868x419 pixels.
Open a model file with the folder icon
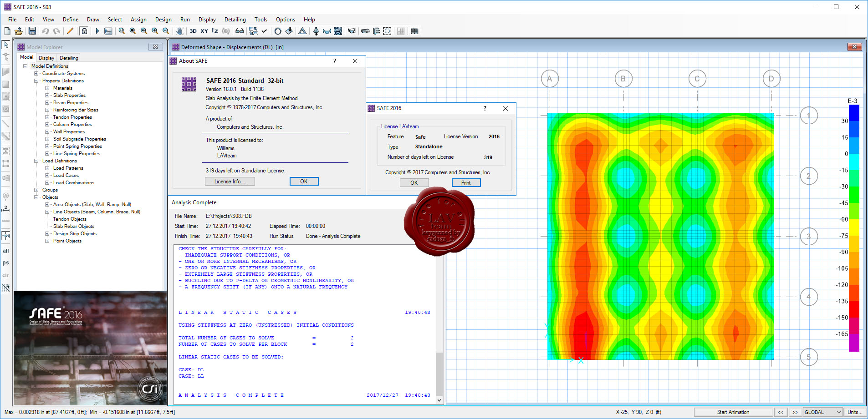pyautogui.click(x=19, y=31)
